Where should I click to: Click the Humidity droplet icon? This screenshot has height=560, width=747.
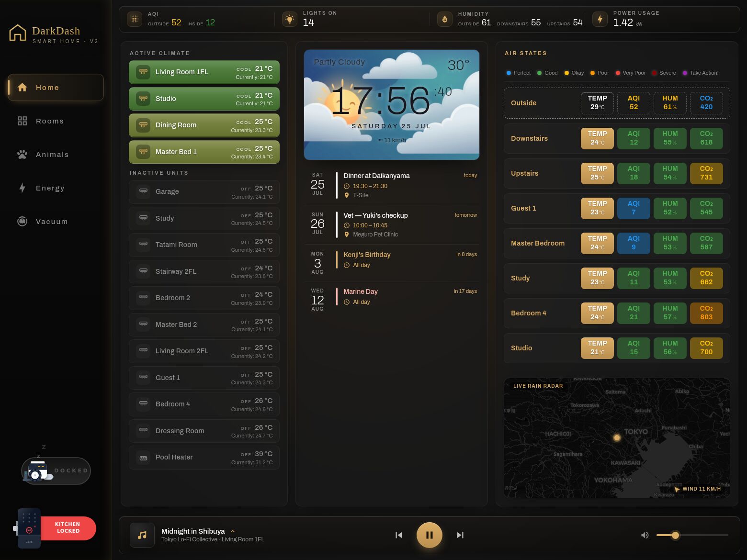(445, 19)
